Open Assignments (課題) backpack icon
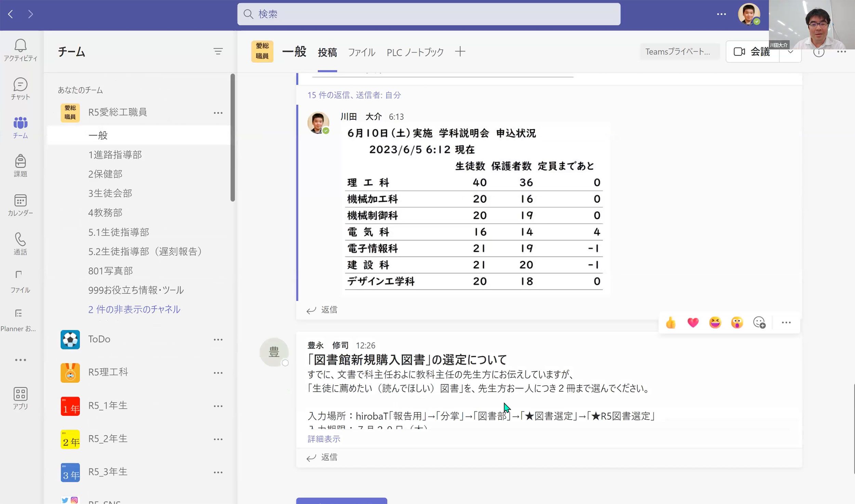This screenshot has width=855, height=504. (x=21, y=166)
